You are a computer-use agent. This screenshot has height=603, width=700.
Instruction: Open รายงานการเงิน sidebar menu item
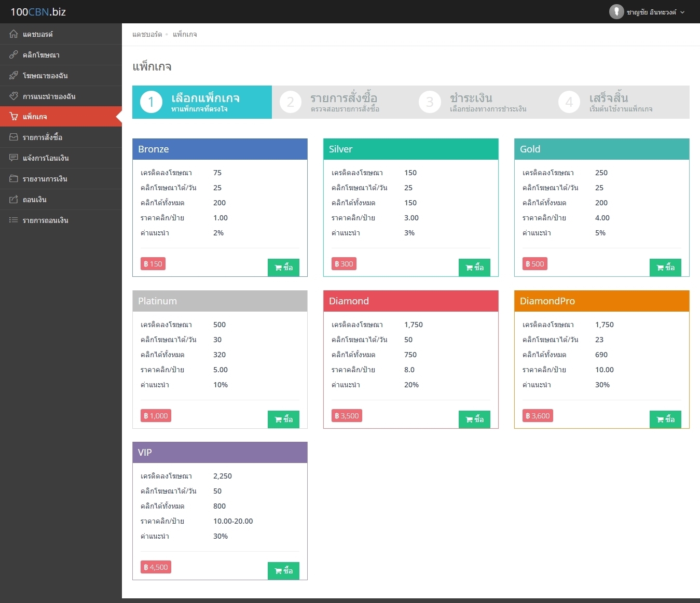coord(61,179)
